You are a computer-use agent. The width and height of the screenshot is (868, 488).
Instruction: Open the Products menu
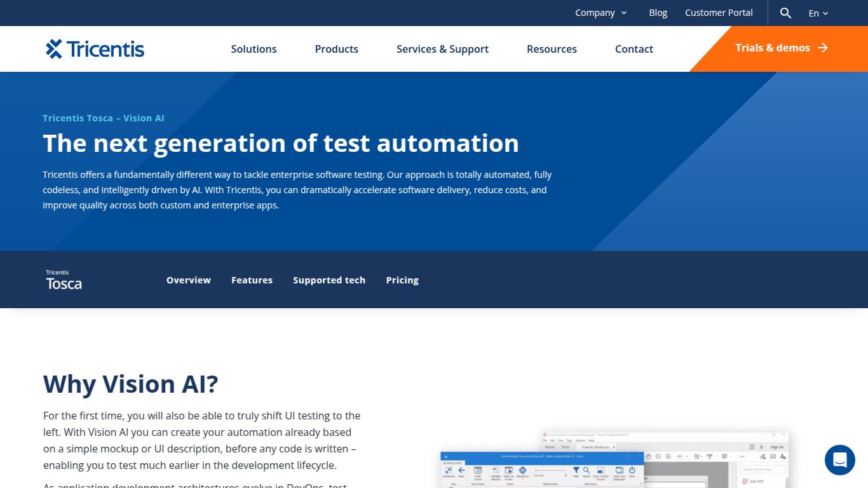(336, 49)
